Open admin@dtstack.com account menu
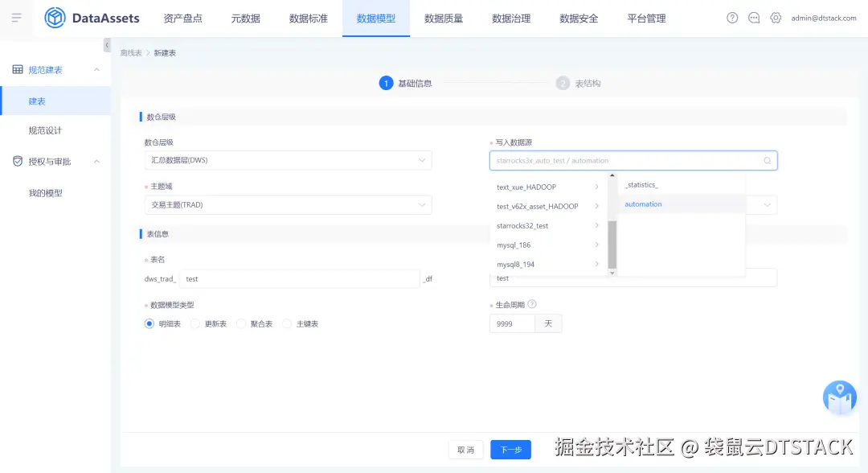 (823, 18)
